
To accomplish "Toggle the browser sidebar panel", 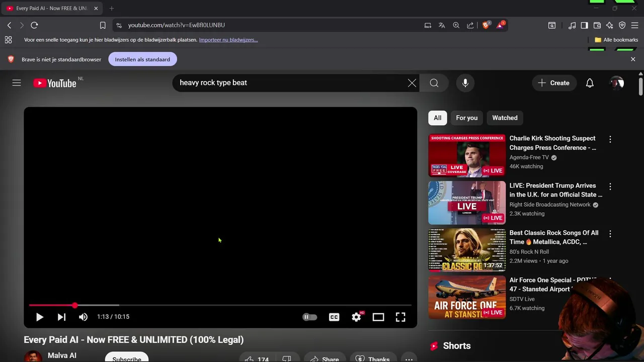I will (x=584, y=25).
